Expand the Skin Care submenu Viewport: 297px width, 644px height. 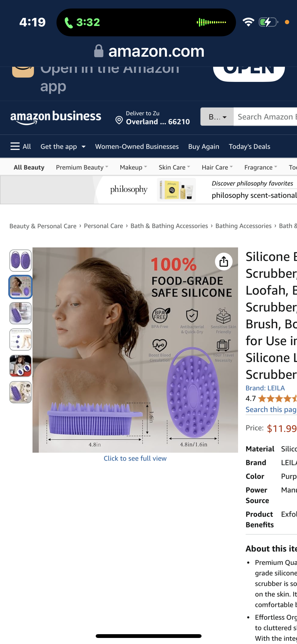[174, 167]
